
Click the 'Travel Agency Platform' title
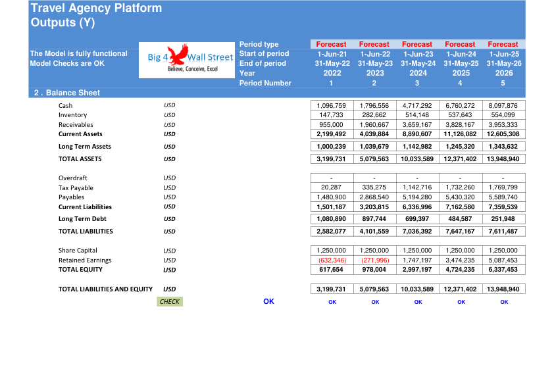tap(96, 8)
